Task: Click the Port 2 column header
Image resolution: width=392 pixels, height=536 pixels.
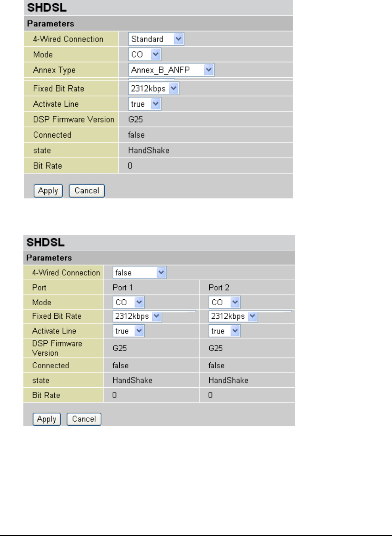Action: click(x=219, y=287)
